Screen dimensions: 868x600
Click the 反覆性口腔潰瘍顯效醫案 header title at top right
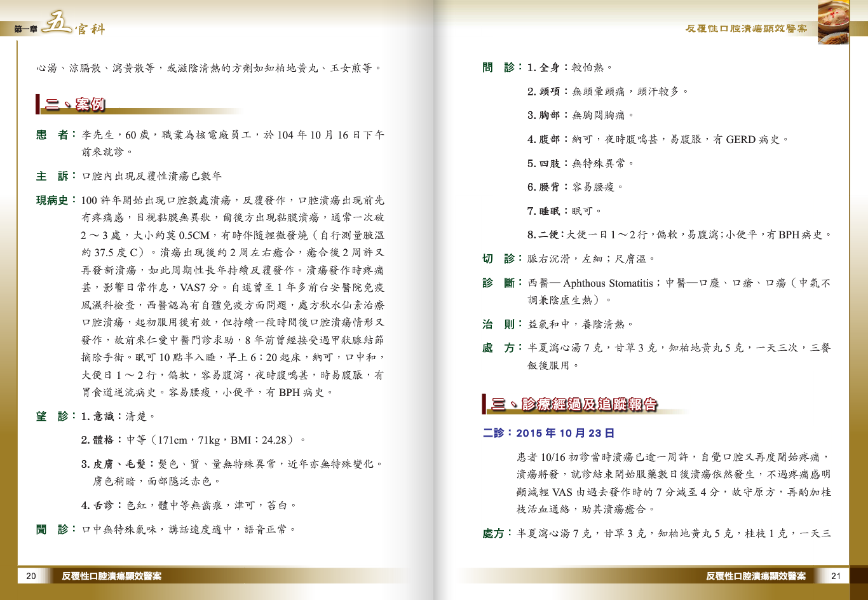pos(746,29)
